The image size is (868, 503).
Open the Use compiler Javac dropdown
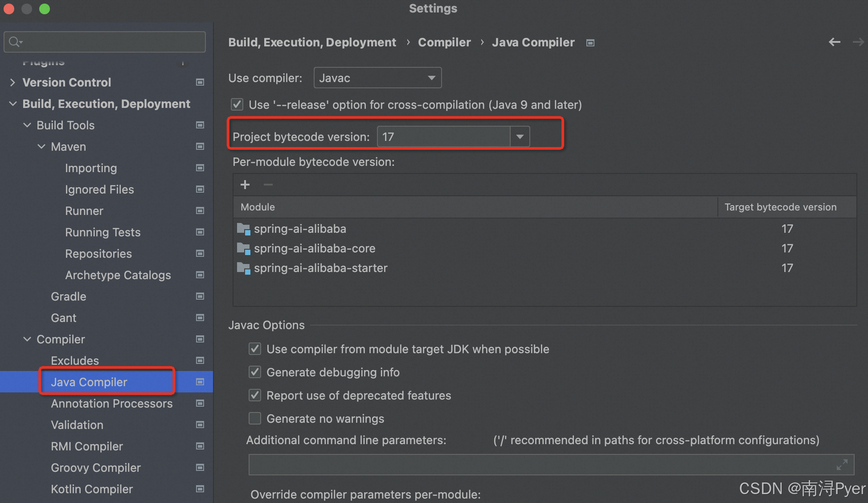click(378, 78)
